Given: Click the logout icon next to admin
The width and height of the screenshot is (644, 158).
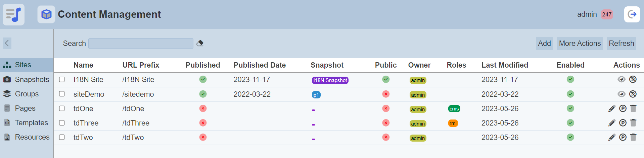Looking at the screenshot, I should (632, 14).
